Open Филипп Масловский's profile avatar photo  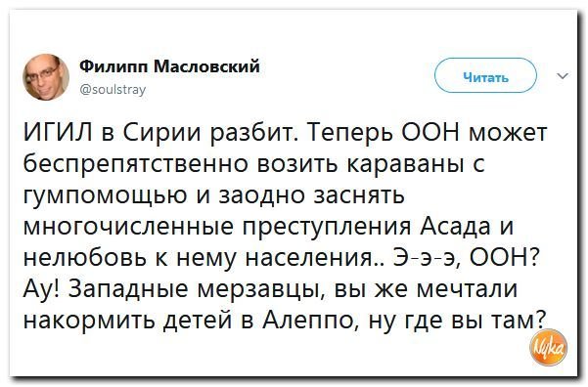[46, 77]
